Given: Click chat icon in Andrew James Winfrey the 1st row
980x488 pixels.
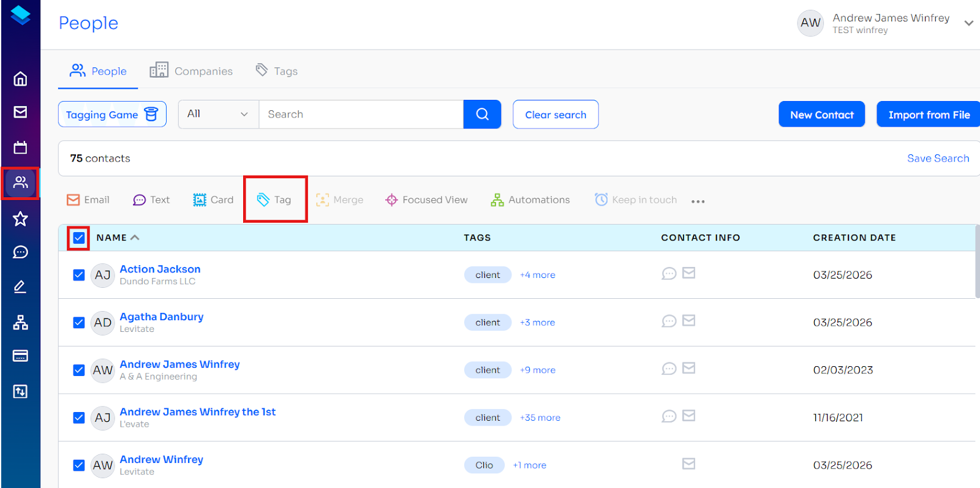Looking at the screenshot, I should [669, 416].
